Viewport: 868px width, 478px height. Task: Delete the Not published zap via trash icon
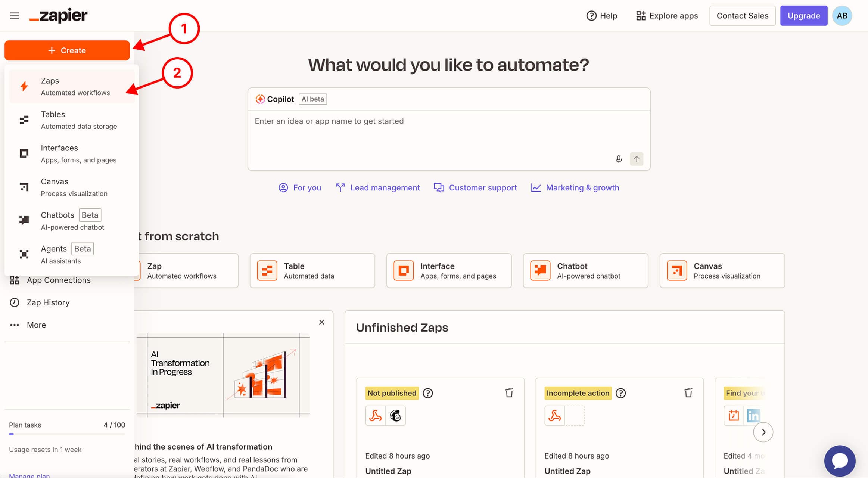(x=509, y=393)
